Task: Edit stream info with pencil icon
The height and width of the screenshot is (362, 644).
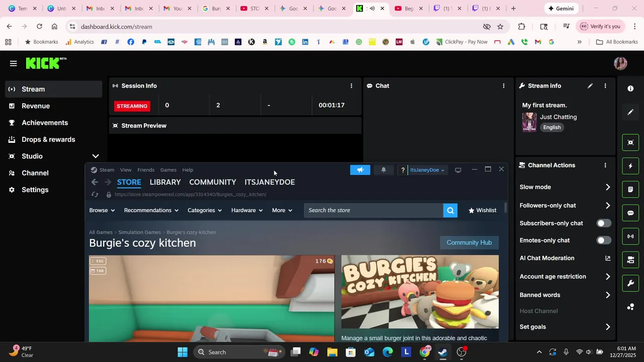Action: tap(590, 86)
